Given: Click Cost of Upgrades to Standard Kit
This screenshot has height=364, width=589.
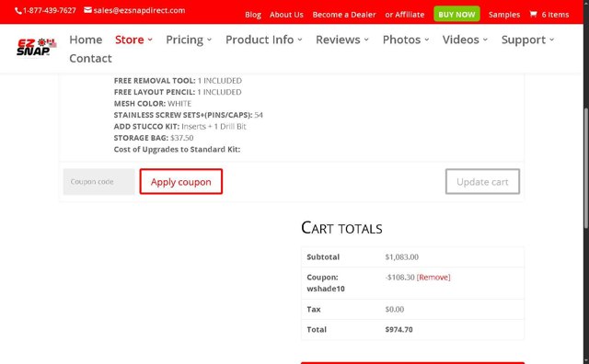Looking at the screenshot, I should 177,149.
